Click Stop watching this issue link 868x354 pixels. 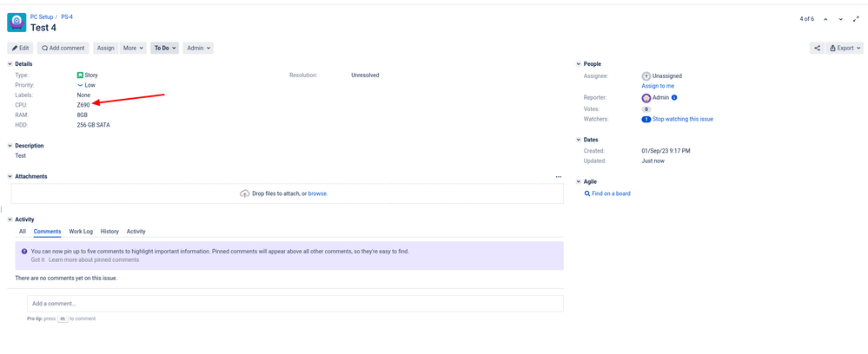(x=683, y=119)
